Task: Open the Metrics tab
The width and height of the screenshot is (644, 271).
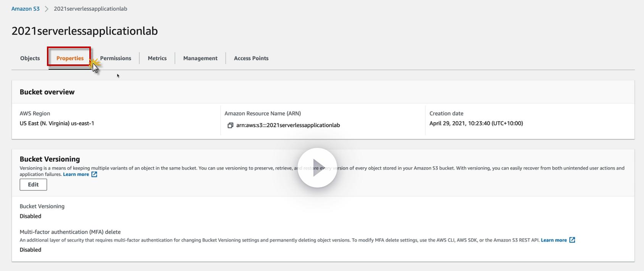Action: coord(157,58)
